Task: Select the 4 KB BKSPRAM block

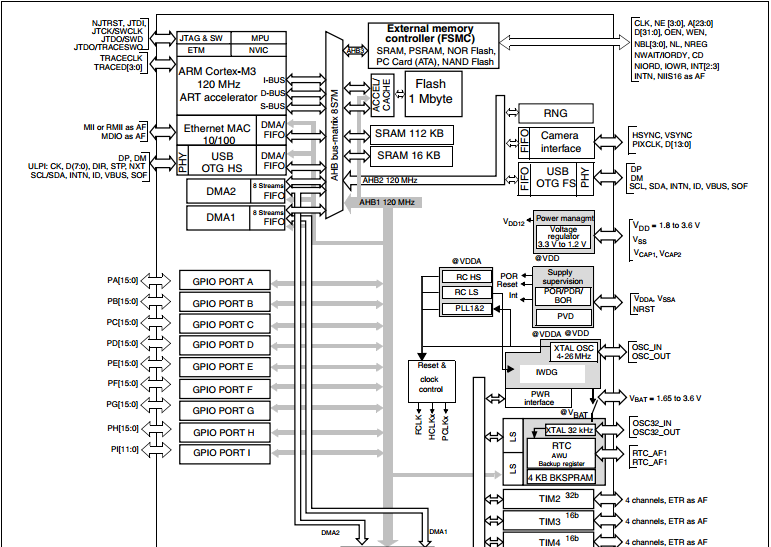Action: (561, 477)
